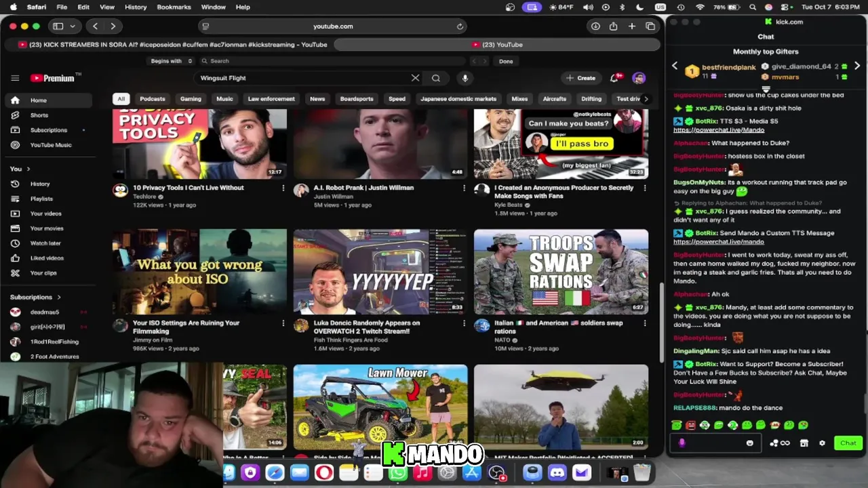868x488 pixels.
Task: Show previous top gifters with left arrow
Action: pos(675,66)
